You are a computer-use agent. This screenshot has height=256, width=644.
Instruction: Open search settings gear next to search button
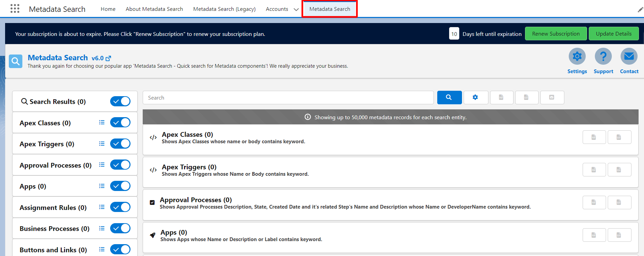tap(476, 98)
